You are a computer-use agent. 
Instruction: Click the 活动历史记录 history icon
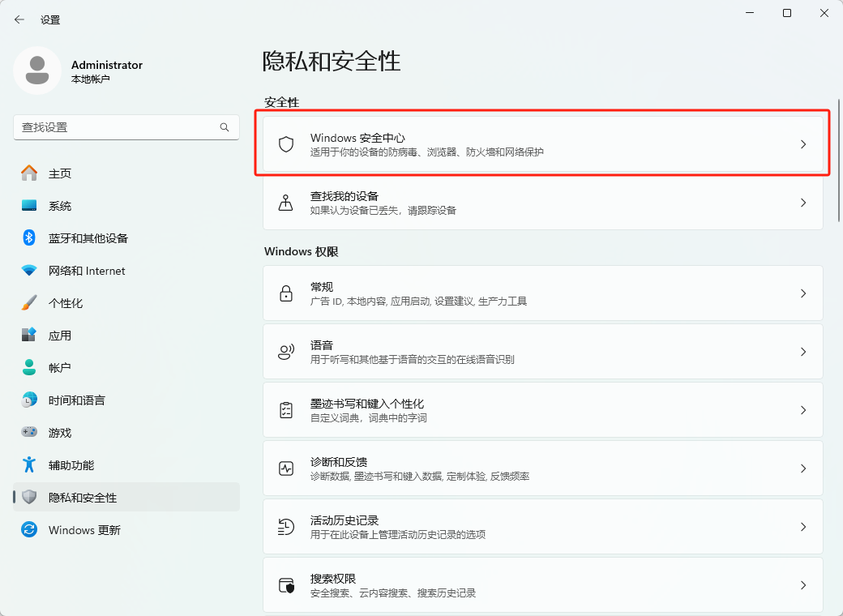click(x=285, y=527)
